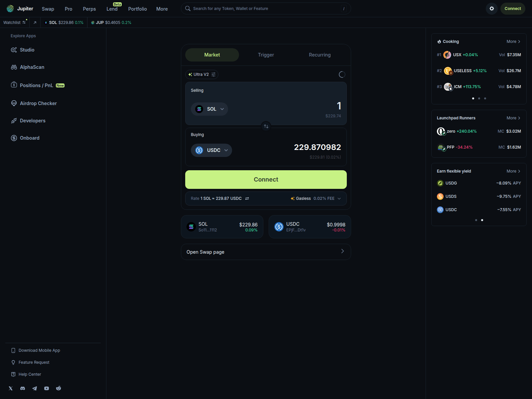Select third Cooking carousel dot
The width and height of the screenshot is (532, 399).
click(485, 98)
